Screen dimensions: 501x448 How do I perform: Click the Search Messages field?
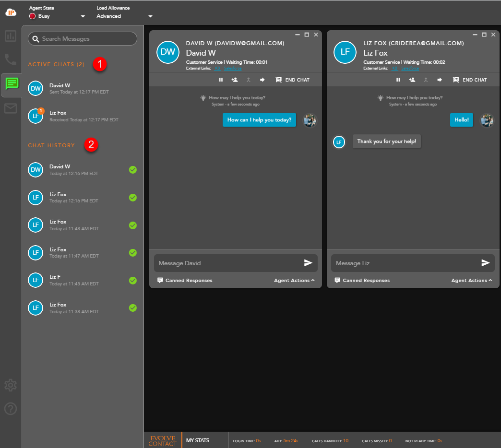[x=83, y=39]
